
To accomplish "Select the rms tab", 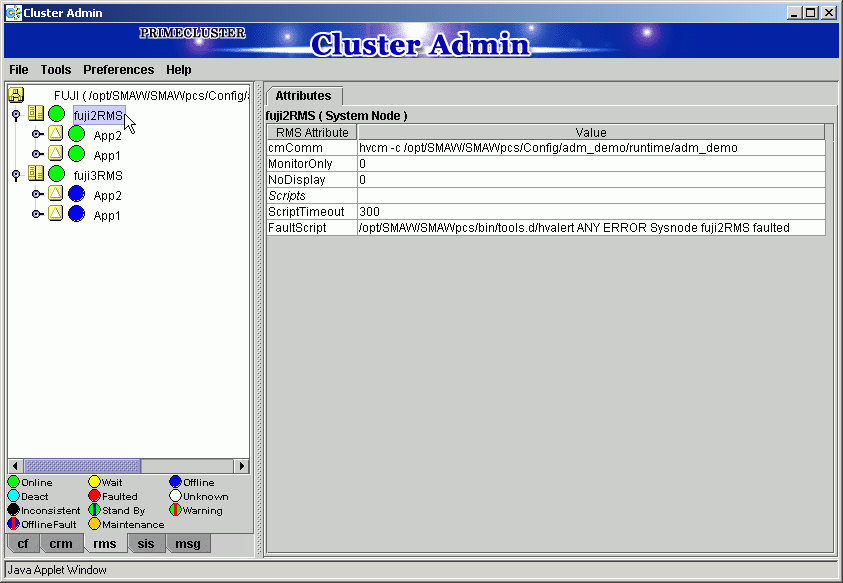I will point(105,544).
